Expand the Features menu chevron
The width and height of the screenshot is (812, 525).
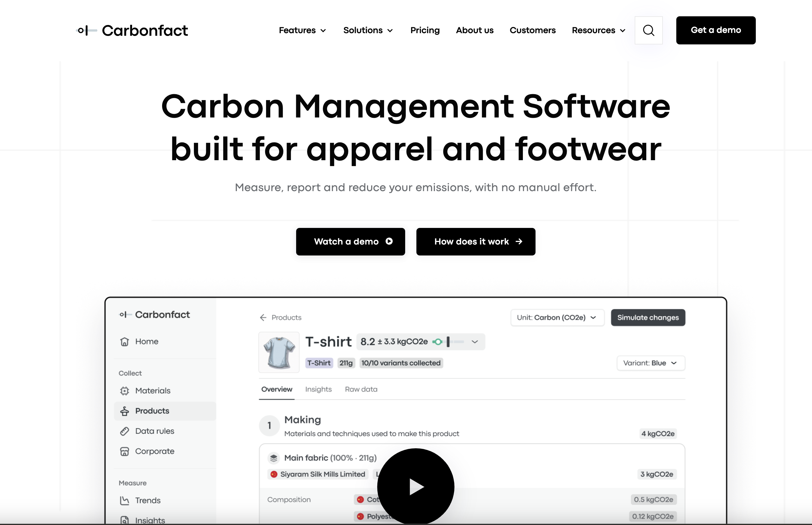tap(323, 31)
